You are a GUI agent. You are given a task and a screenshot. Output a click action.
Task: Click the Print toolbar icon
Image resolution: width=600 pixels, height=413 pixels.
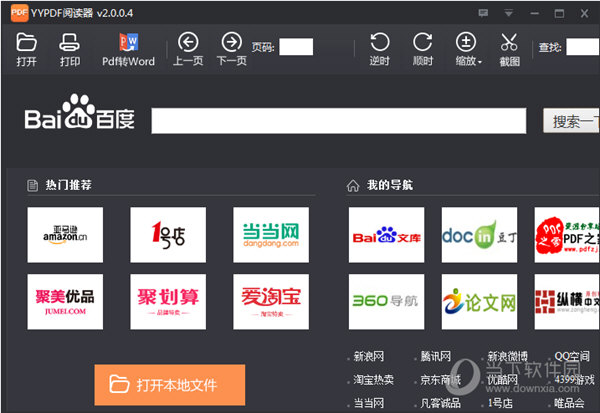tap(70, 50)
